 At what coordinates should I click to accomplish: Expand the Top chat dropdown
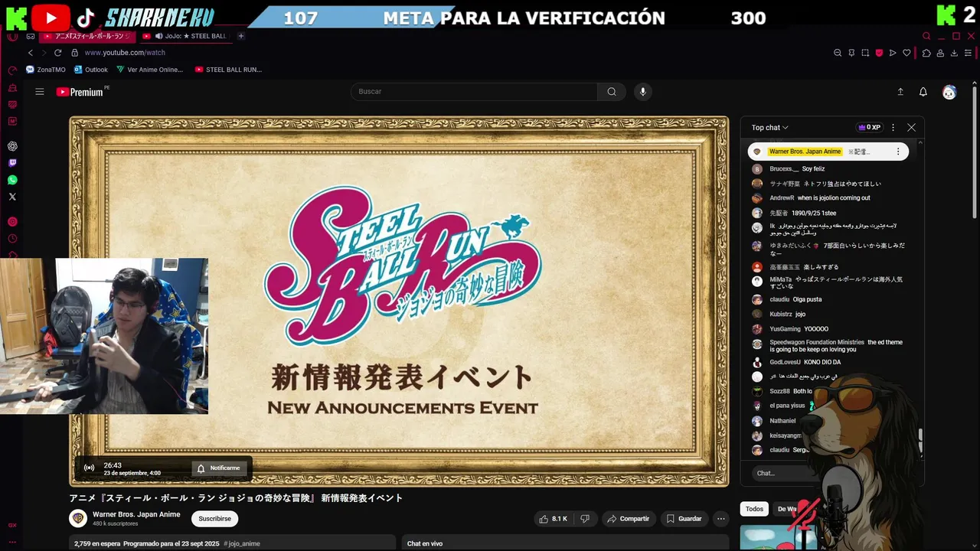[x=769, y=128]
